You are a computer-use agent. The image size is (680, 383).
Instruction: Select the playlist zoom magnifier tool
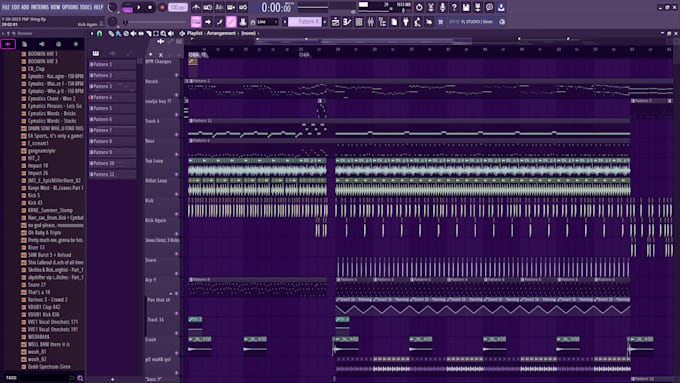[x=163, y=33]
